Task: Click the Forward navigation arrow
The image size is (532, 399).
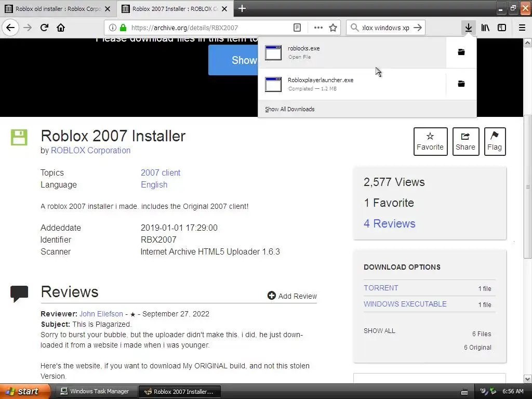Action: pos(28,28)
